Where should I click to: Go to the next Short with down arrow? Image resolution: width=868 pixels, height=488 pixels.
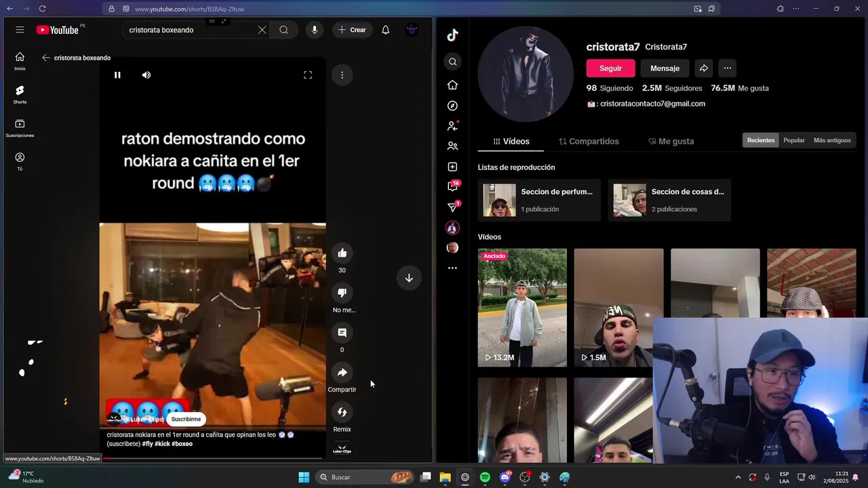409,278
